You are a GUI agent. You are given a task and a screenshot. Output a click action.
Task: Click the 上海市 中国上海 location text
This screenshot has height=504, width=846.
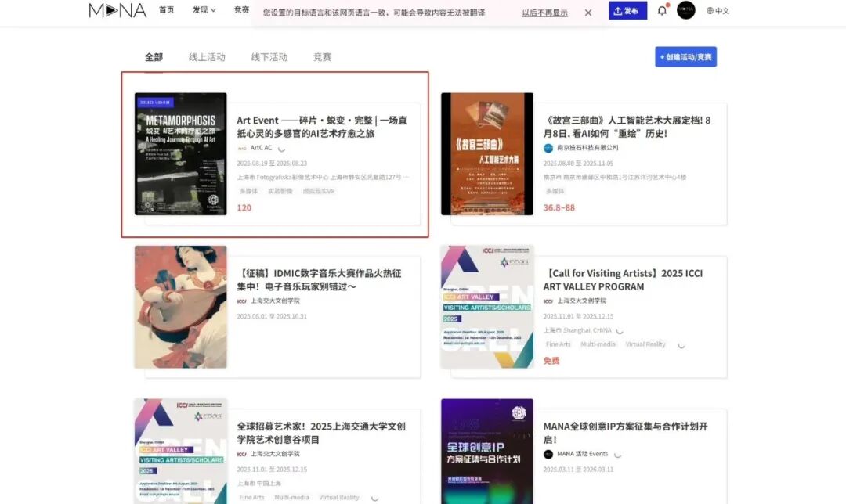[x=259, y=484]
